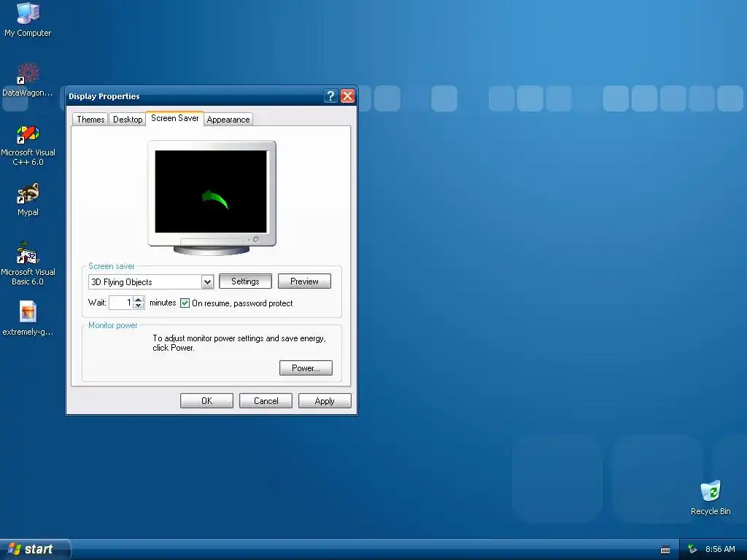Increase wait minutes with up arrow
The height and width of the screenshot is (560, 747).
(x=139, y=300)
